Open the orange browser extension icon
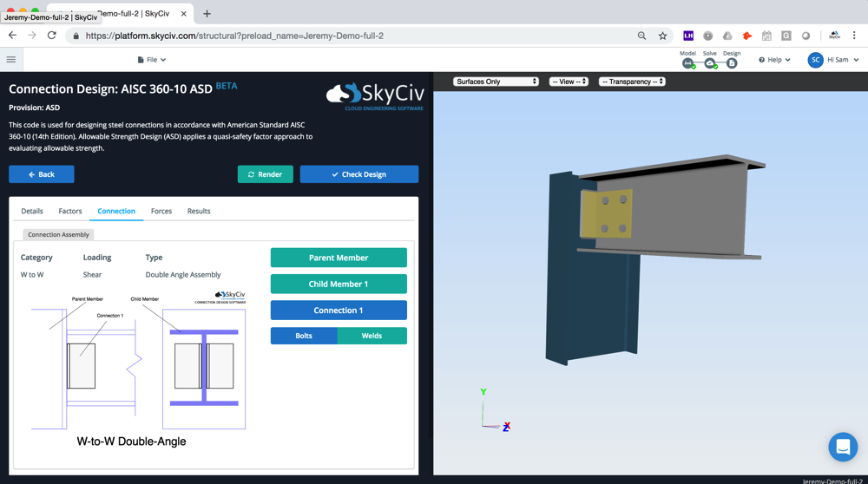This screenshot has width=868, height=484. click(x=746, y=36)
